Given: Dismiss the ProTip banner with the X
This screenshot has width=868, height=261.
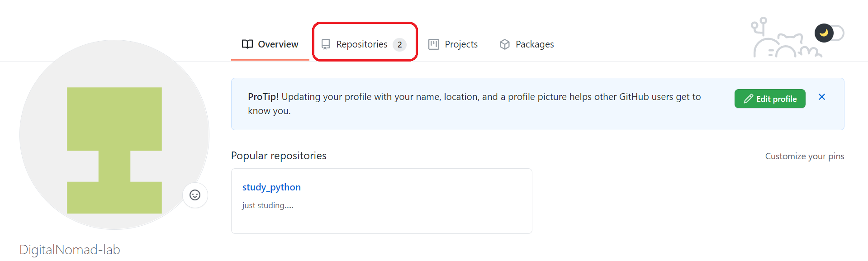Looking at the screenshot, I should [822, 97].
